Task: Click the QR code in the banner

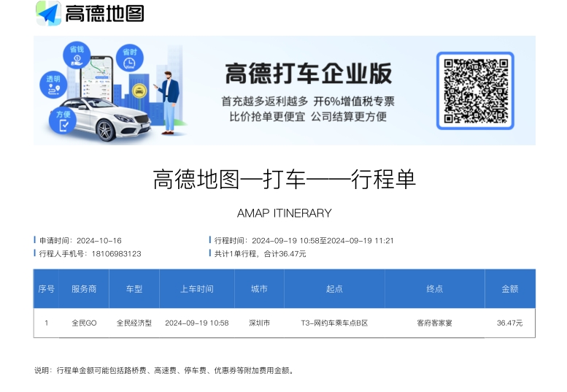Action: pos(475,91)
